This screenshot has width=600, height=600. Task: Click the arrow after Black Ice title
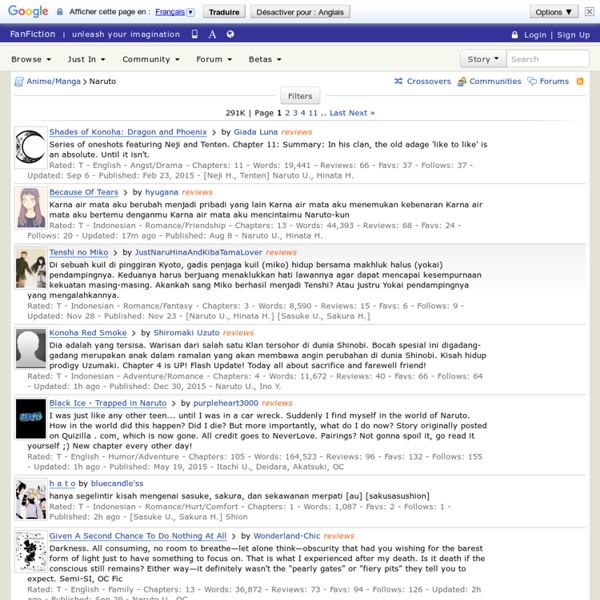pyautogui.click(x=173, y=403)
